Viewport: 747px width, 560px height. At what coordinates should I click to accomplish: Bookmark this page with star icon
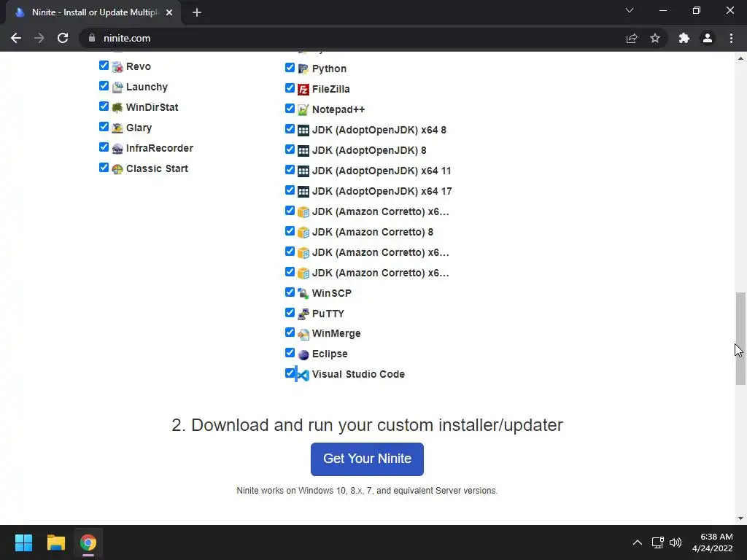tap(655, 38)
